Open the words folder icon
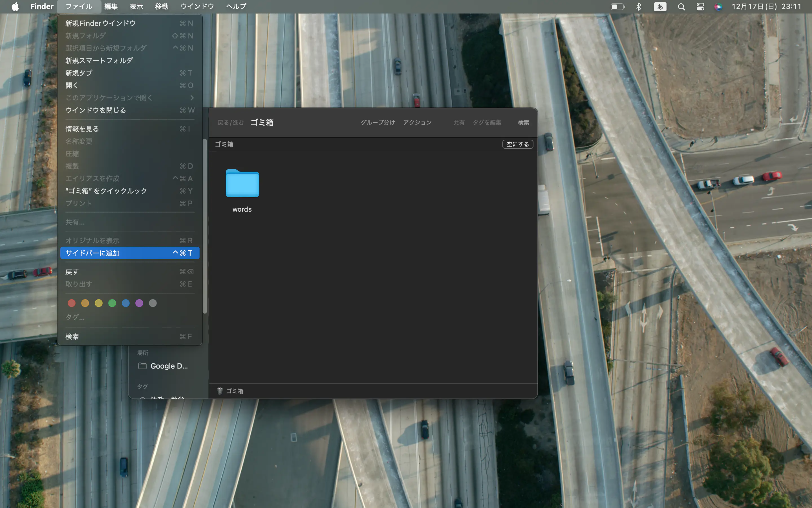The width and height of the screenshot is (812, 508). coord(242,183)
